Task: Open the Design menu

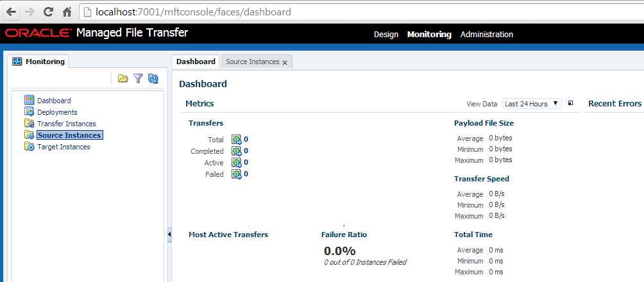Action: point(386,35)
